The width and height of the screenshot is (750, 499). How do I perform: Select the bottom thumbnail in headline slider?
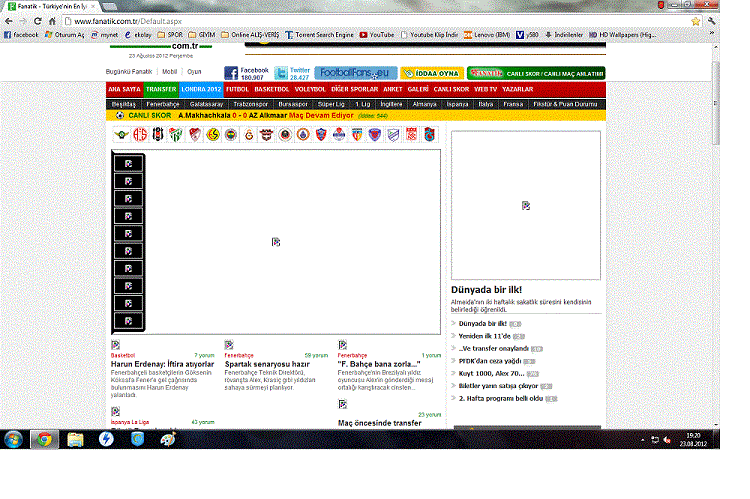coord(128,321)
